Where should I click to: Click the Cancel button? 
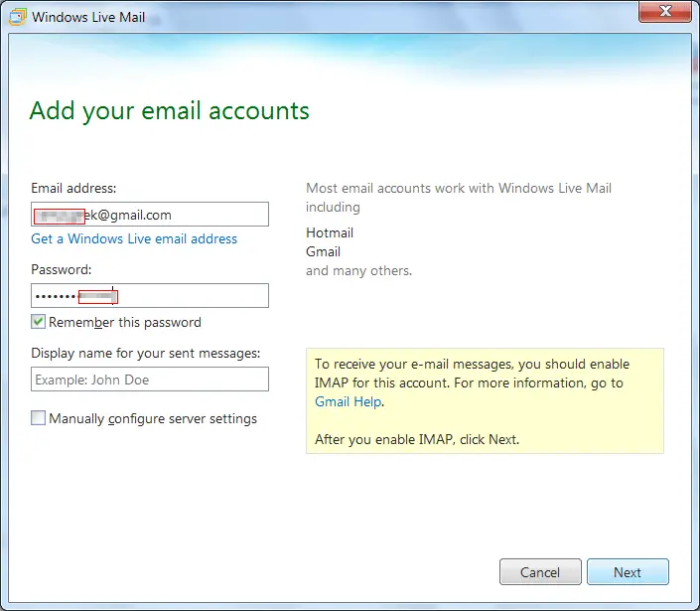[x=540, y=571]
